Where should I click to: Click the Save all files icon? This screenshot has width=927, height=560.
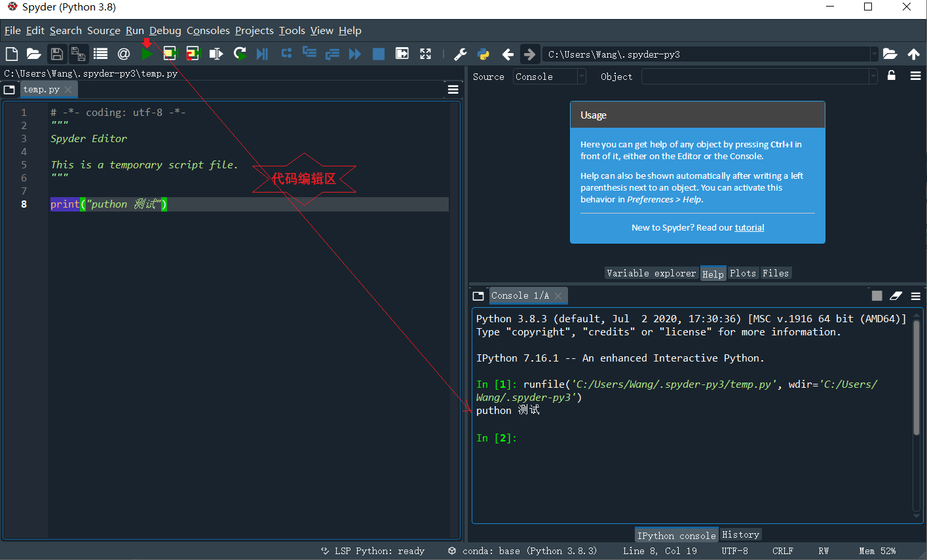pyautogui.click(x=78, y=54)
